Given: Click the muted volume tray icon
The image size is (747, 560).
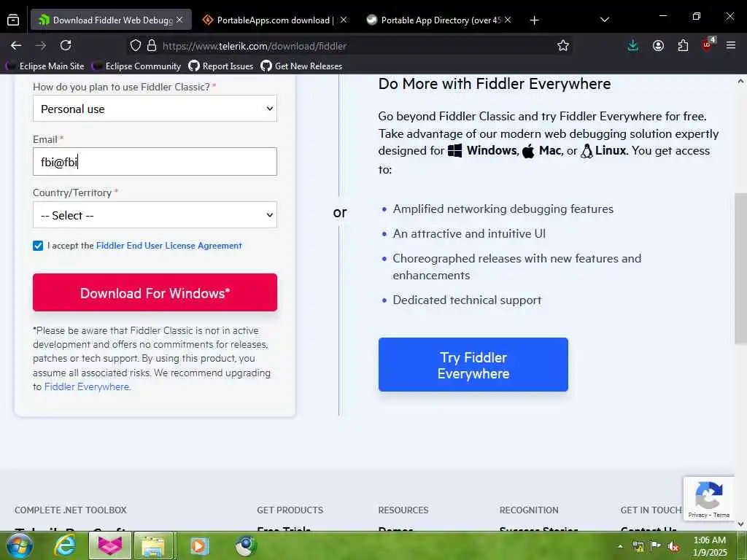Looking at the screenshot, I should pyautogui.click(x=673, y=546).
